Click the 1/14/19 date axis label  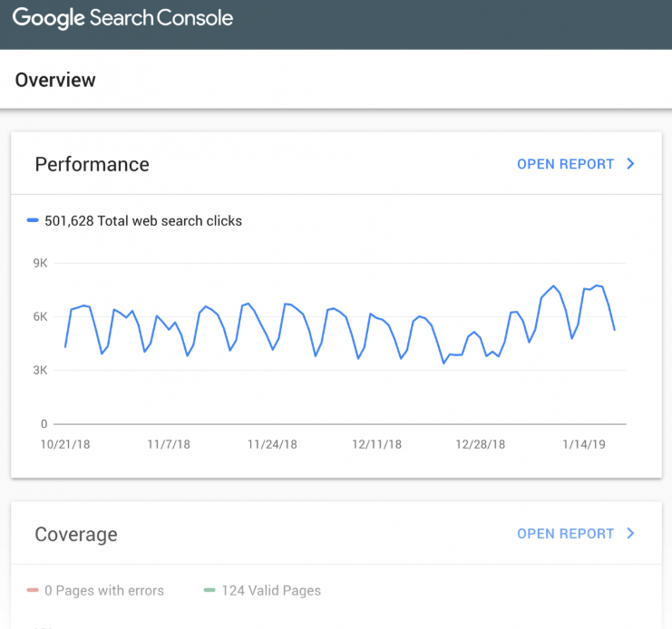point(584,444)
